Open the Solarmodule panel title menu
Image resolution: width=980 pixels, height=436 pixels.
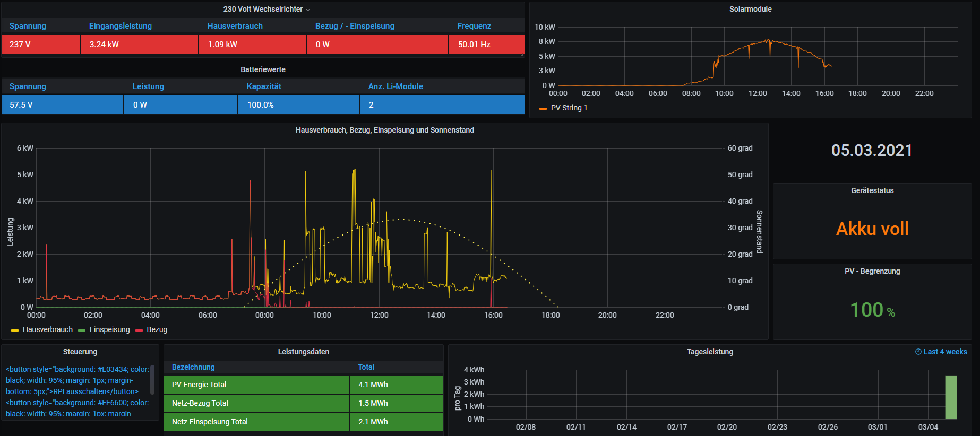[750, 9]
